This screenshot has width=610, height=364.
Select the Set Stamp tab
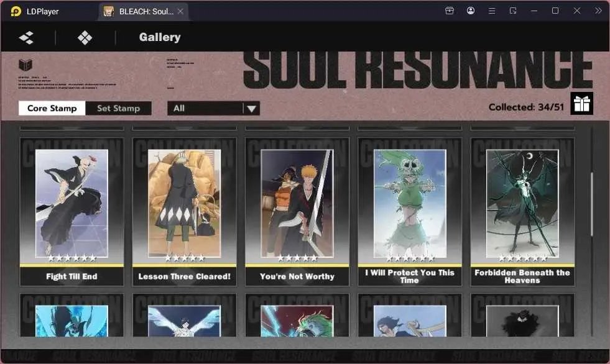tap(119, 108)
